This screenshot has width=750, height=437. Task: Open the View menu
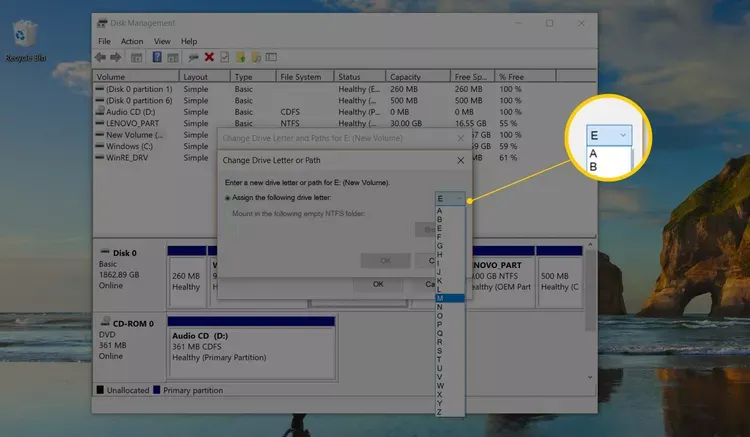(x=161, y=42)
